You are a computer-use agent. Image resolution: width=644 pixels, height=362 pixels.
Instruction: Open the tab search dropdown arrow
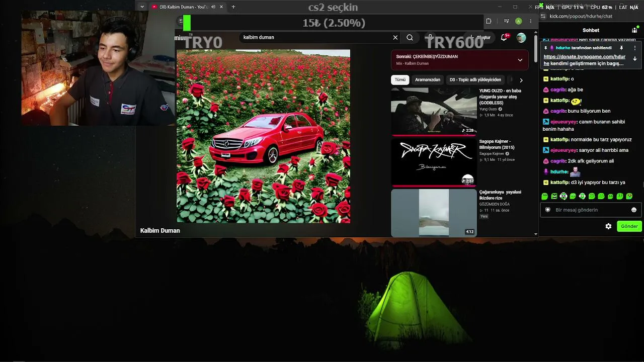pyautogui.click(x=142, y=7)
